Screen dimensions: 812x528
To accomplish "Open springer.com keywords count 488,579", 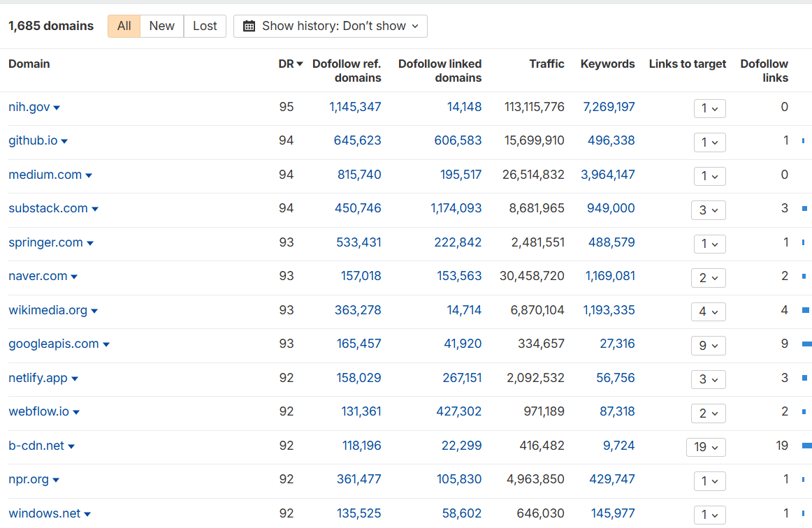I will tap(611, 243).
